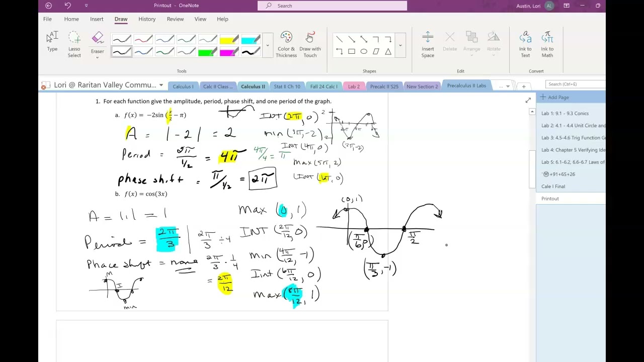The height and width of the screenshot is (362, 644).
Task: Click the page scrollbar up arrow
Action: point(532,112)
